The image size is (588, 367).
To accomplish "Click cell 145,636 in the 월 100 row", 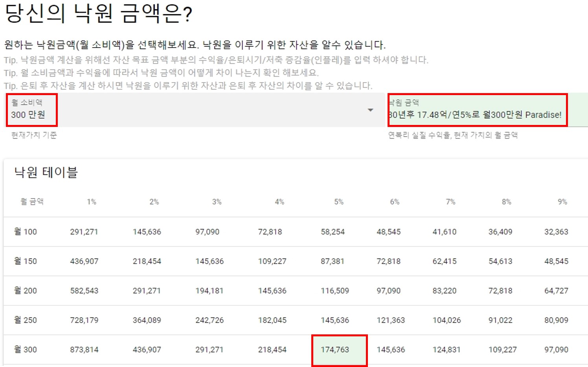I will (x=147, y=232).
